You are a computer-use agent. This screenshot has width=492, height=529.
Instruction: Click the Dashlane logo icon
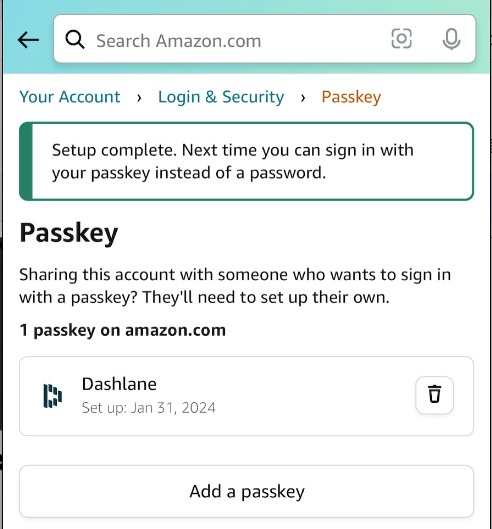click(x=53, y=396)
